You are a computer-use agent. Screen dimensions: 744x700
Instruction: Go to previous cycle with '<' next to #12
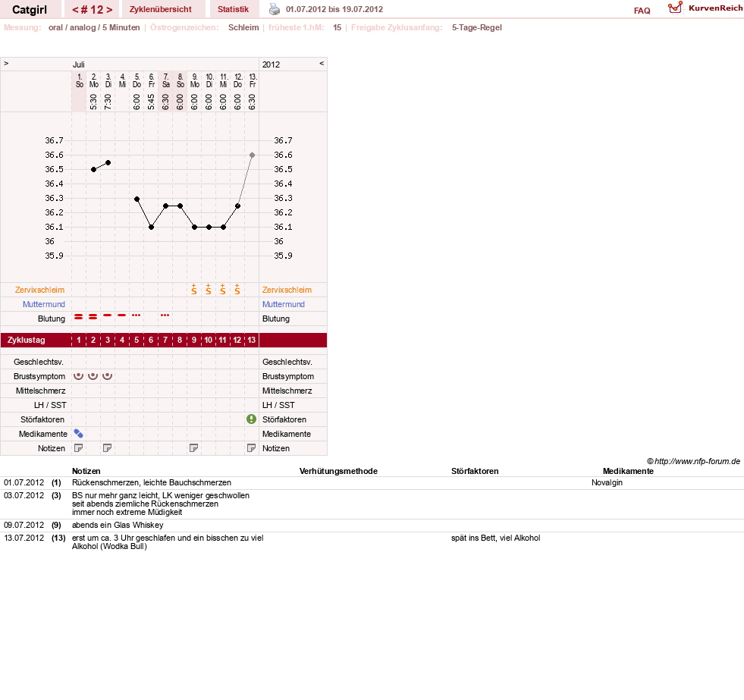point(75,10)
